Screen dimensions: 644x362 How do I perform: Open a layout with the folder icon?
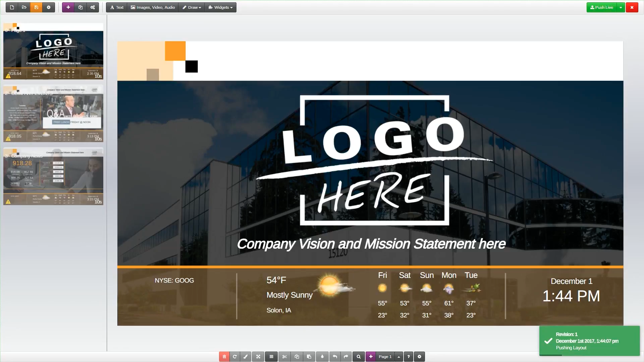[24, 7]
